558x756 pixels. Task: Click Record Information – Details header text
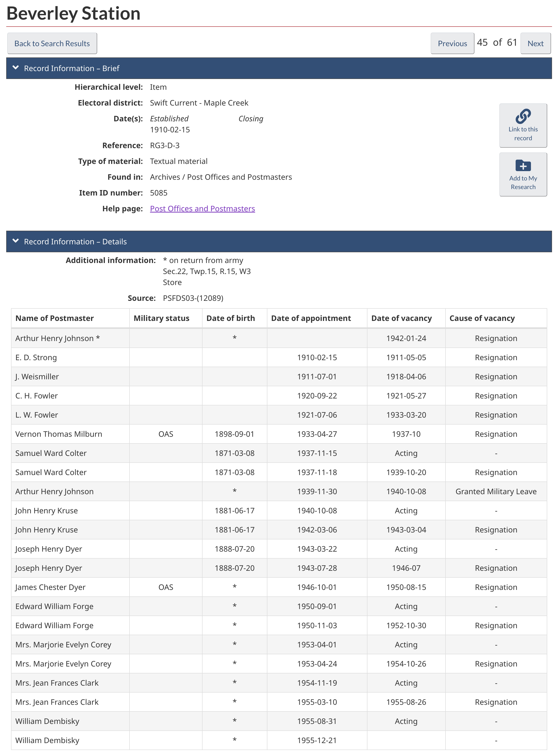click(x=75, y=242)
